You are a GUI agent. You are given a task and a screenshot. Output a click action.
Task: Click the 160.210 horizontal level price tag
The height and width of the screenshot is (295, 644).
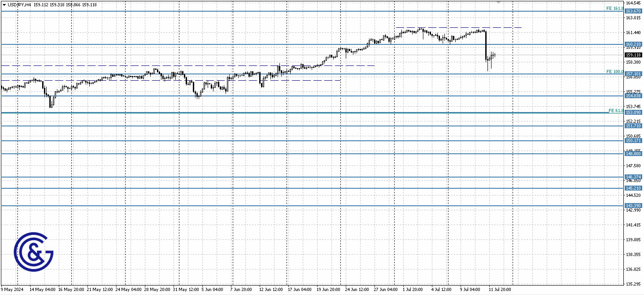[633, 43]
